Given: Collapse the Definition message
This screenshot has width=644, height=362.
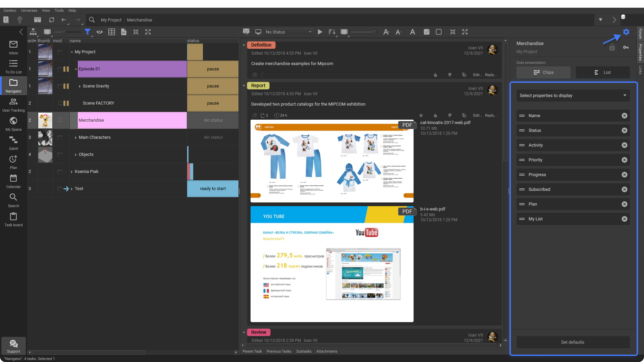Looking at the screenshot, I should click(x=244, y=45).
